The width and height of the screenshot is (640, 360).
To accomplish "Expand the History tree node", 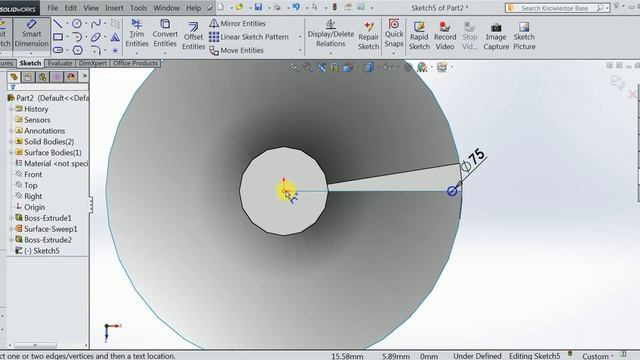I will [x=11, y=109].
